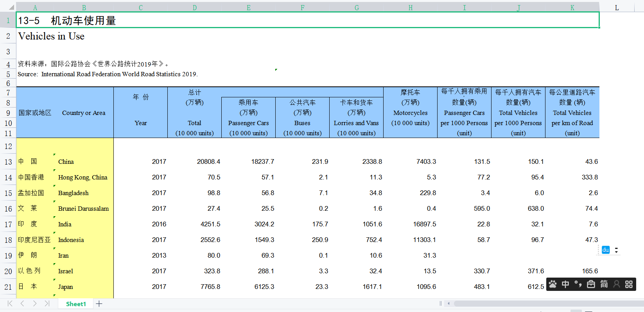Viewport: 644px width, 312px height.
Task: Click the Chinese source note in row 4
Action: click(x=93, y=64)
